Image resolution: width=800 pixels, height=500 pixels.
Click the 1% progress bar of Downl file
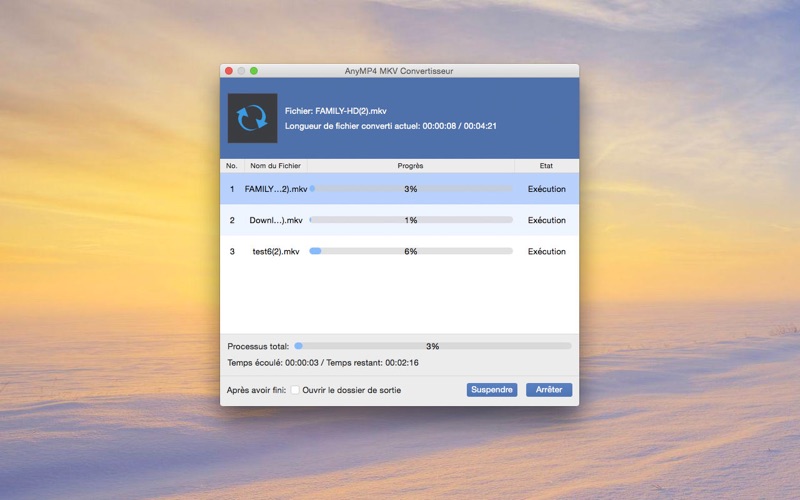click(411, 220)
